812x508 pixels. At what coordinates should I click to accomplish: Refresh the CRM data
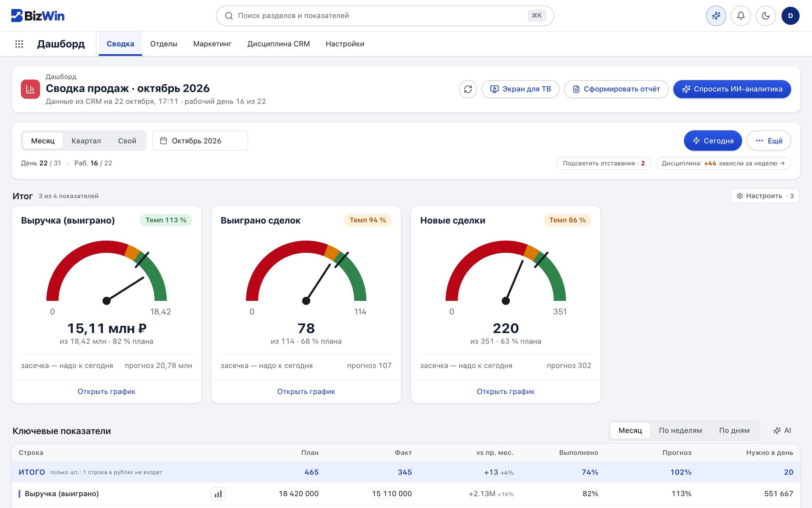click(468, 89)
